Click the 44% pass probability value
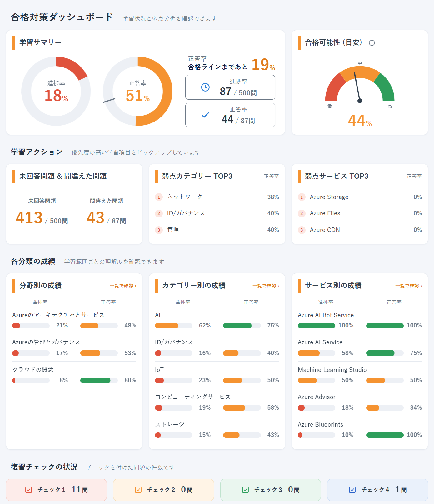The image size is (434, 504). coord(360,121)
